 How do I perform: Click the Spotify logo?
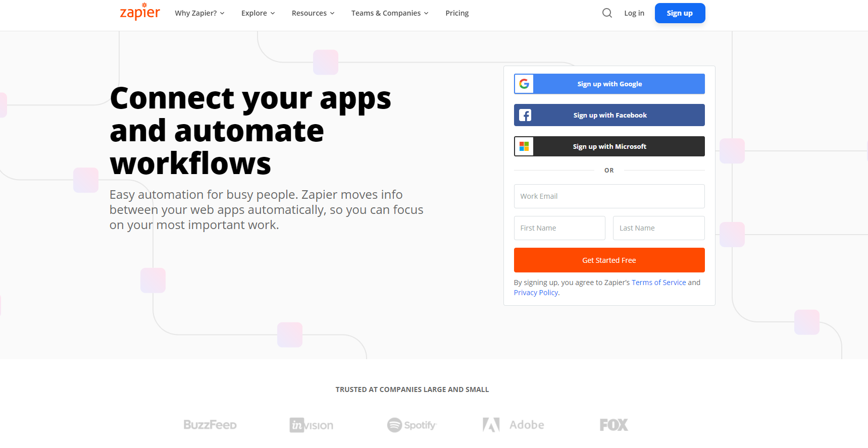412,425
